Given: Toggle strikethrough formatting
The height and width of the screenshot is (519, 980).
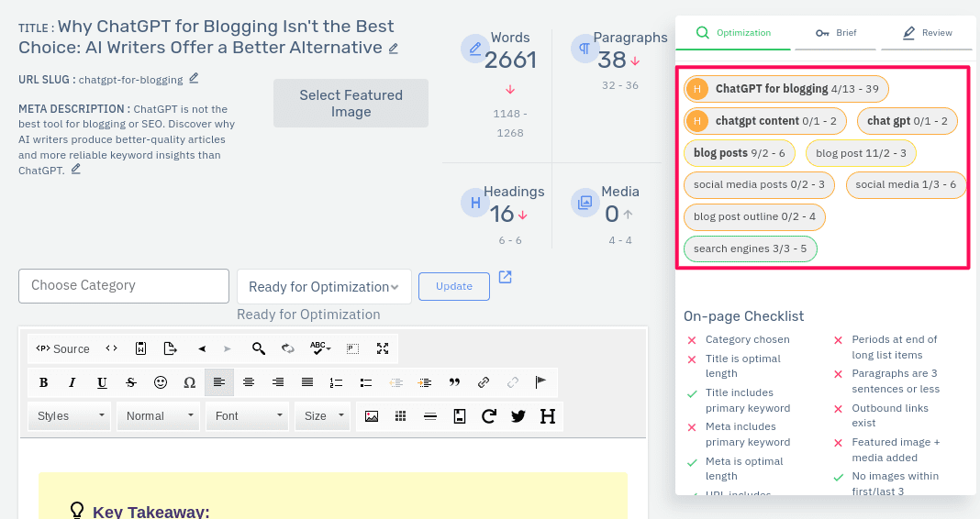Looking at the screenshot, I should (130, 382).
